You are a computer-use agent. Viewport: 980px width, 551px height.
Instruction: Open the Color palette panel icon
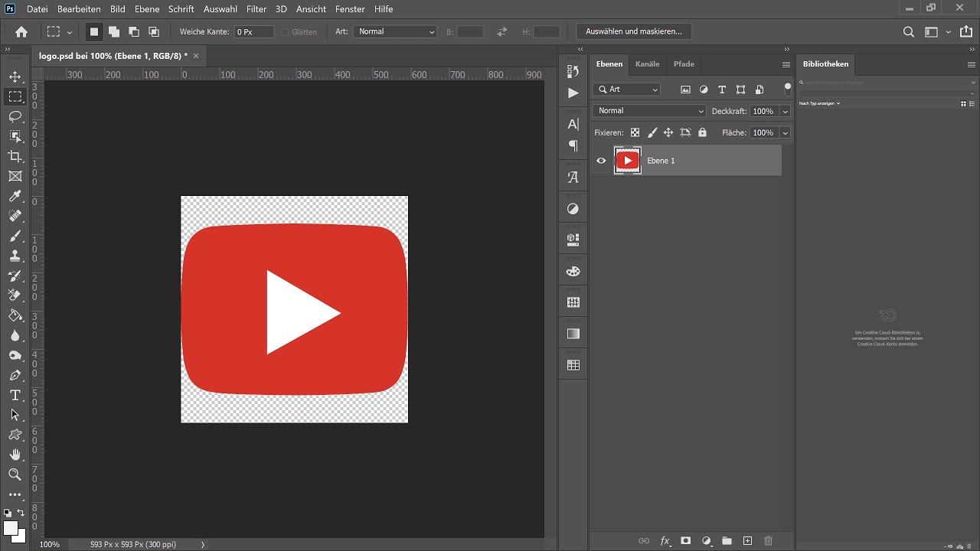pos(573,271)
